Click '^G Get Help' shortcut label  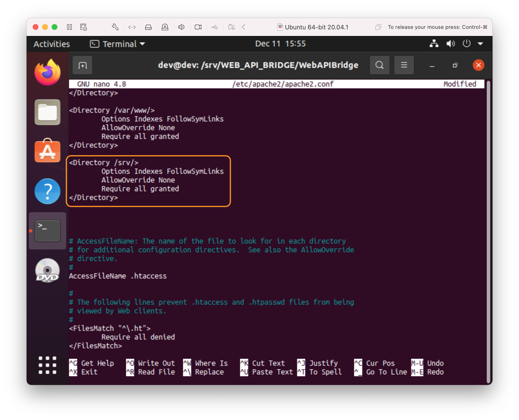pyautogui.click(x=91, y=363)
